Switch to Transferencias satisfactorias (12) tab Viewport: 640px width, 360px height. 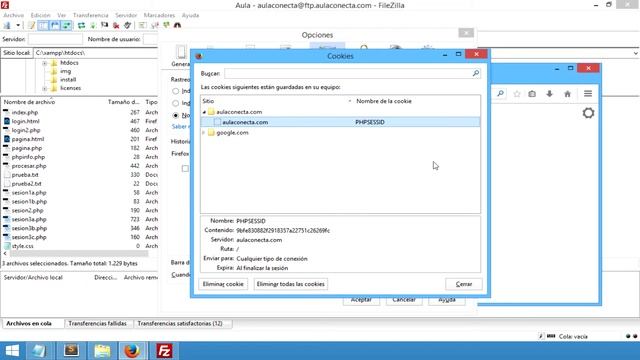180,323
